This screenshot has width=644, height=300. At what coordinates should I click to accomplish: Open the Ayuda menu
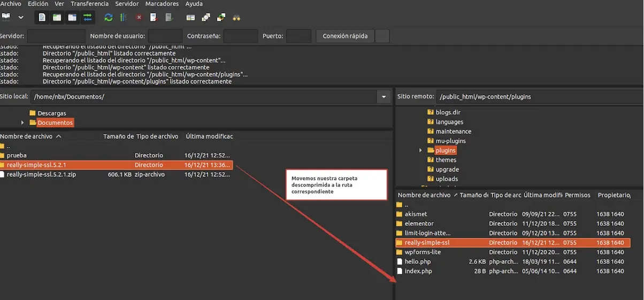coord(194,4)
